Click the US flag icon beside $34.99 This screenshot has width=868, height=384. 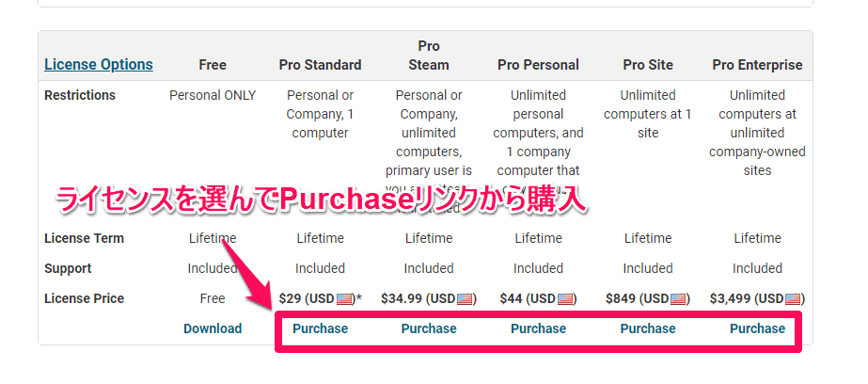465,299
